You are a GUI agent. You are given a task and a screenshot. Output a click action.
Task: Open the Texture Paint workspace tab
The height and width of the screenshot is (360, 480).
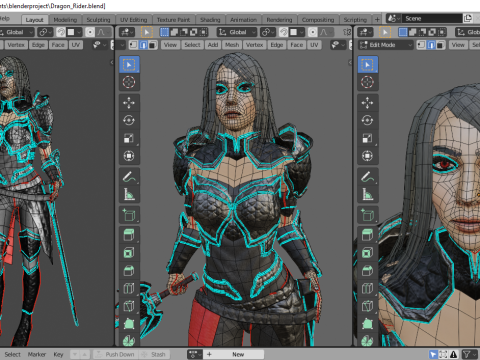tap(173, 20)
